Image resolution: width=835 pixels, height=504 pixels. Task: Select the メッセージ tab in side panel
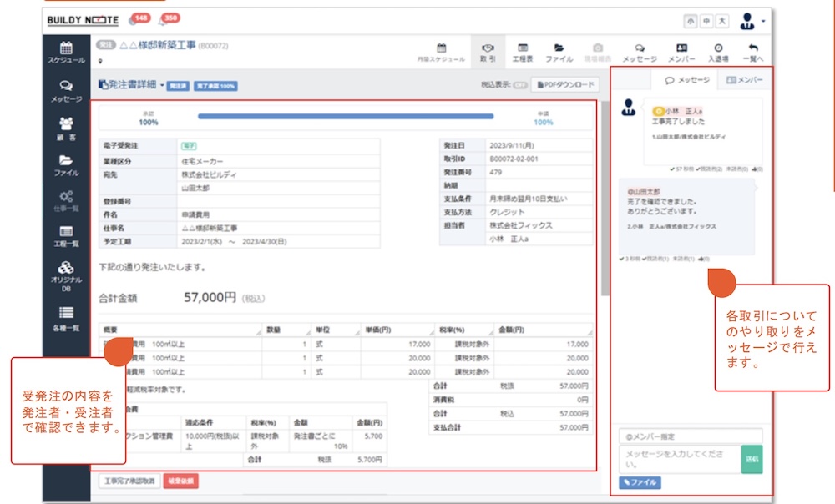click(x=686, y=80)
